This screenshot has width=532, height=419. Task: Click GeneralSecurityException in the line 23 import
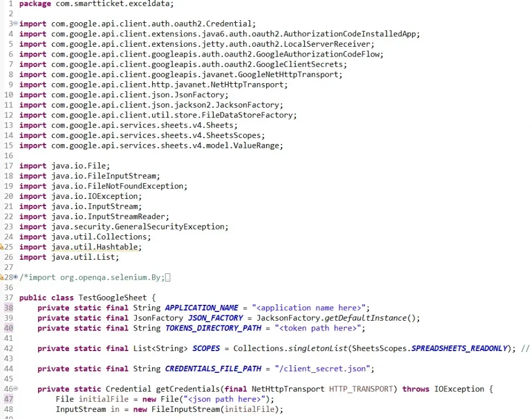[169, 227]
